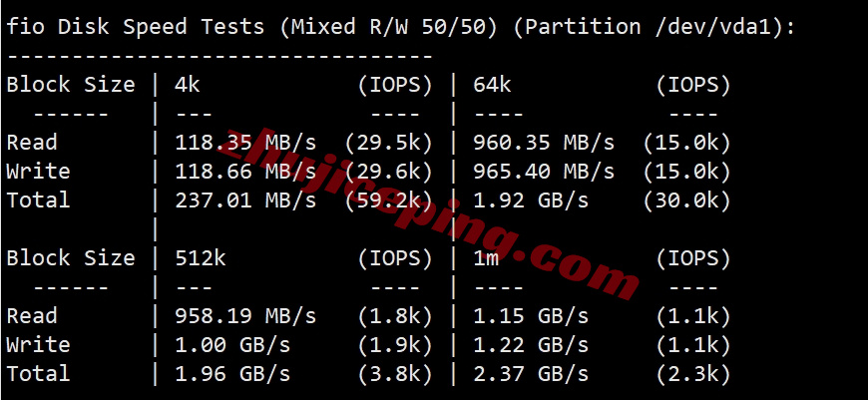The image size is (868, 400).
Task: Select the 1m write speed 1.22 GB/s
Action: click(531, 345)
